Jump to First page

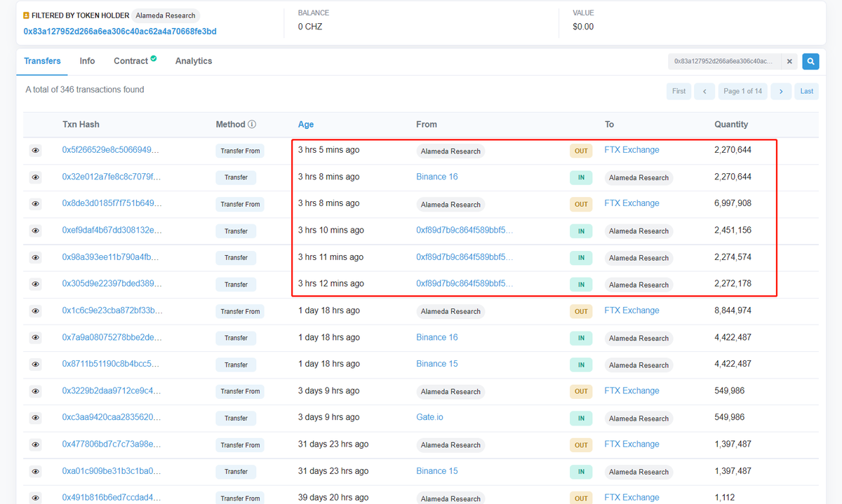pyautogui.click(x=679, y=91)
